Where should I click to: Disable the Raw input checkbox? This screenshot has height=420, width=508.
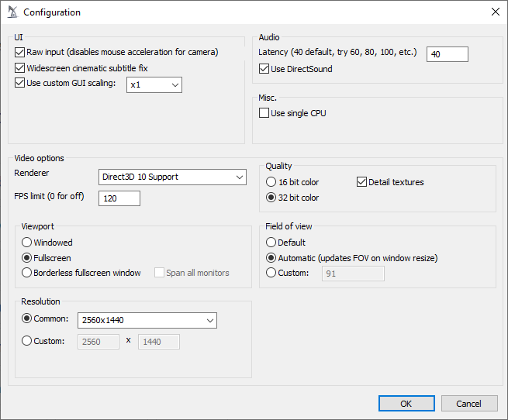pos(19,52)
